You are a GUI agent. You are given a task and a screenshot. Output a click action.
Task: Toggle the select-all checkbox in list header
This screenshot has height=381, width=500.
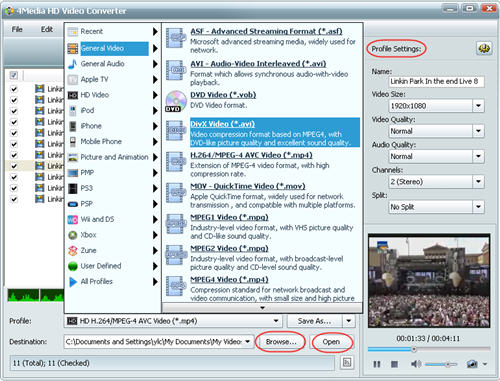14,75
